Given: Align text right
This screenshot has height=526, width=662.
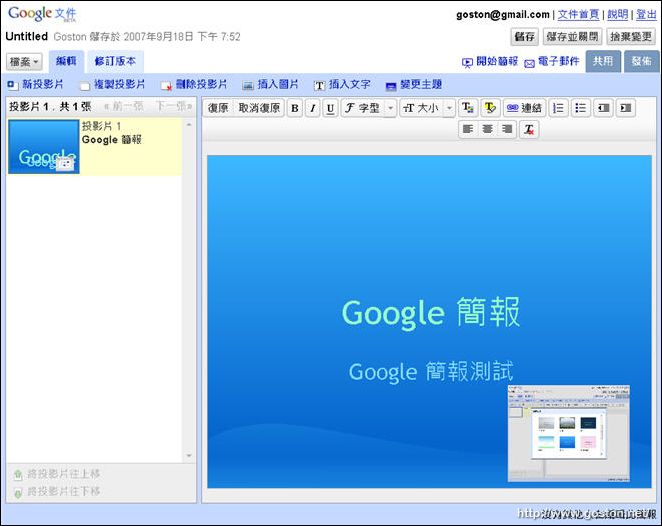Looking at the screenshot, I should tap(507, 129).
